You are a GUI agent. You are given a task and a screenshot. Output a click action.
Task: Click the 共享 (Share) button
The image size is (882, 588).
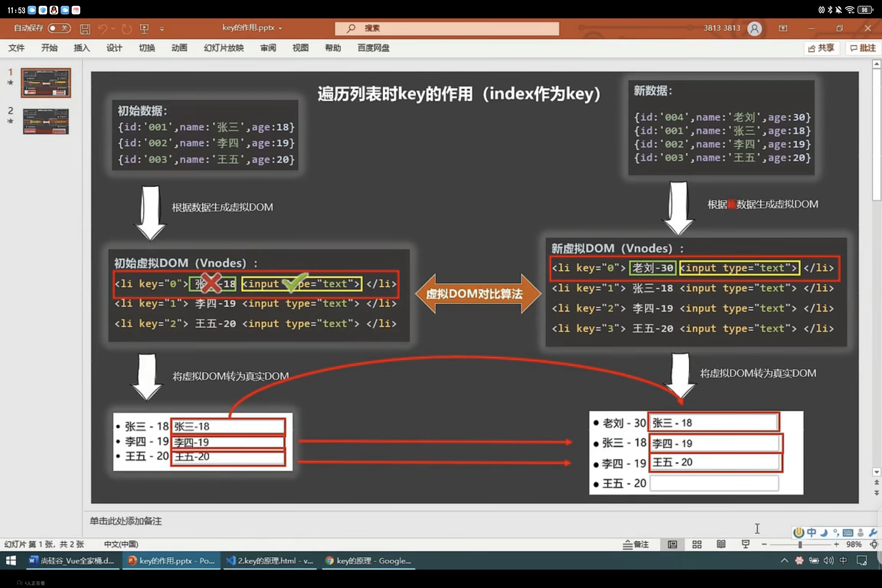click(822, 48)
